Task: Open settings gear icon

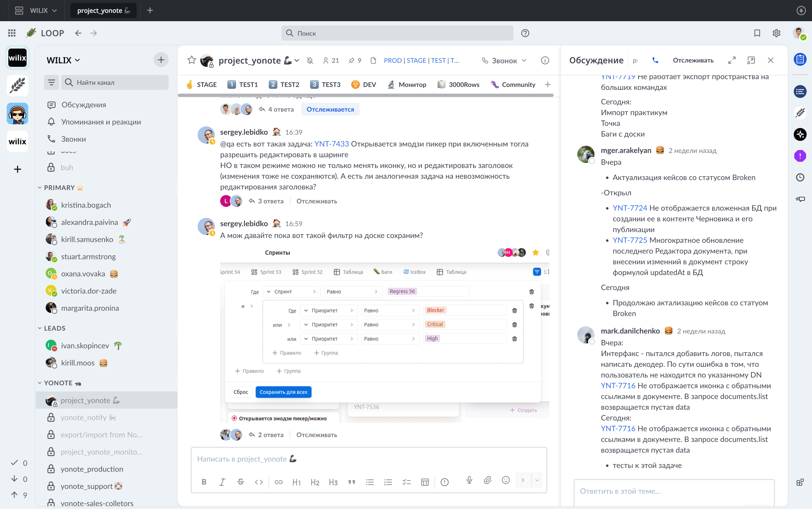Action: pos(777,33)
